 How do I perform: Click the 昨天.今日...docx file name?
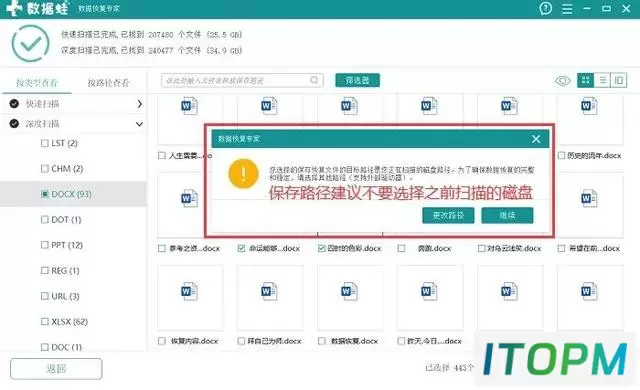click(434, 341)
